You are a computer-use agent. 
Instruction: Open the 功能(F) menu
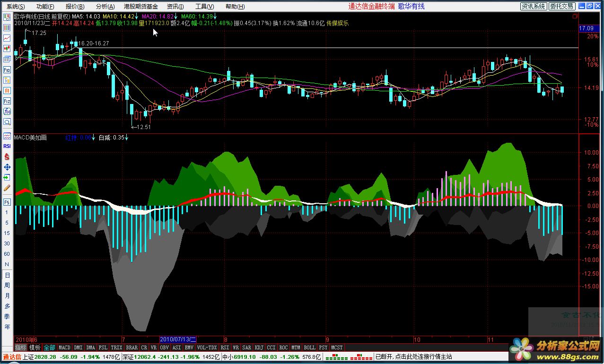pos(45,7)
